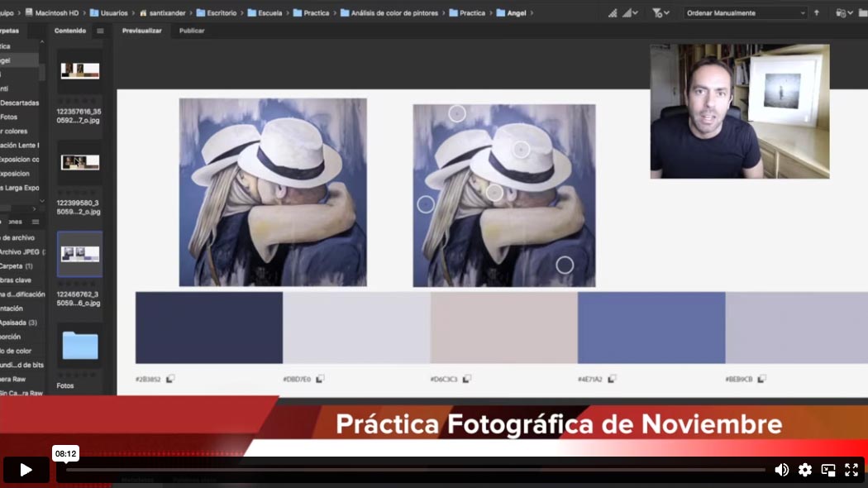This screenshot has height=488, width=868.
Task: Open Análisis de color de pintores breadcrumb
Action: click(x=389, y=12)
